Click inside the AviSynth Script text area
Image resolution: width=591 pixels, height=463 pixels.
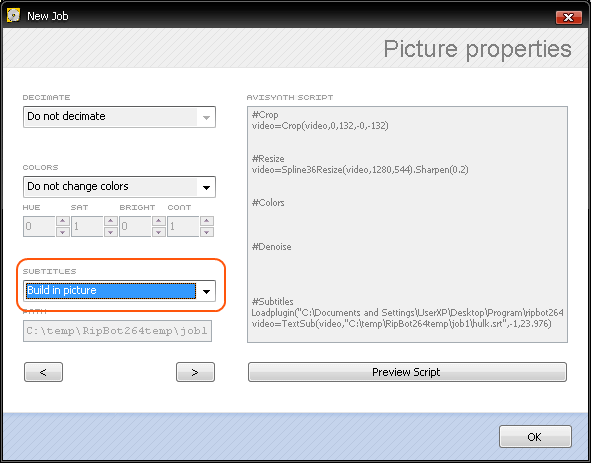tap(407, 224)
